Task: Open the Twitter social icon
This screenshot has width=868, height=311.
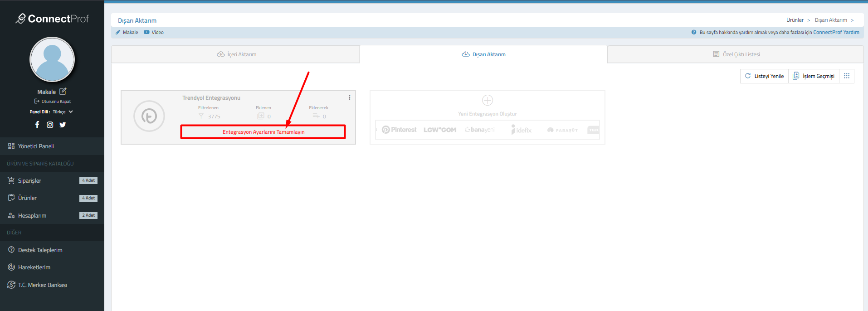Action: (x=63, y=125)
